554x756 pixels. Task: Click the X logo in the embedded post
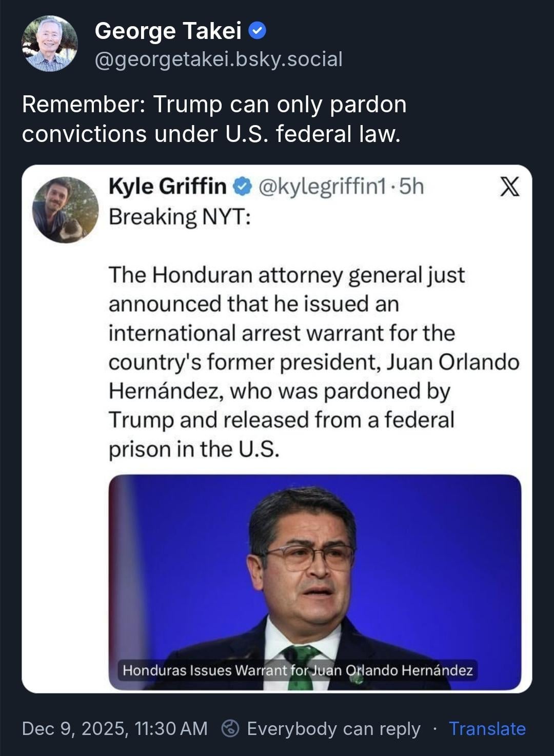click(509, 187)
